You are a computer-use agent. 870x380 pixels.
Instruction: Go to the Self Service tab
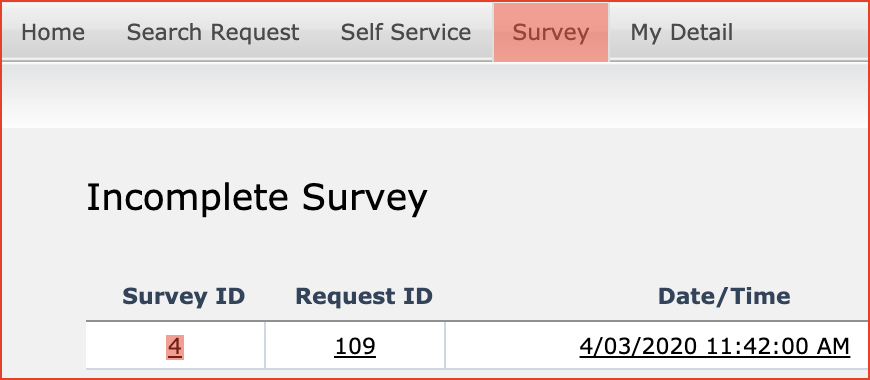(x=406, y=32)
